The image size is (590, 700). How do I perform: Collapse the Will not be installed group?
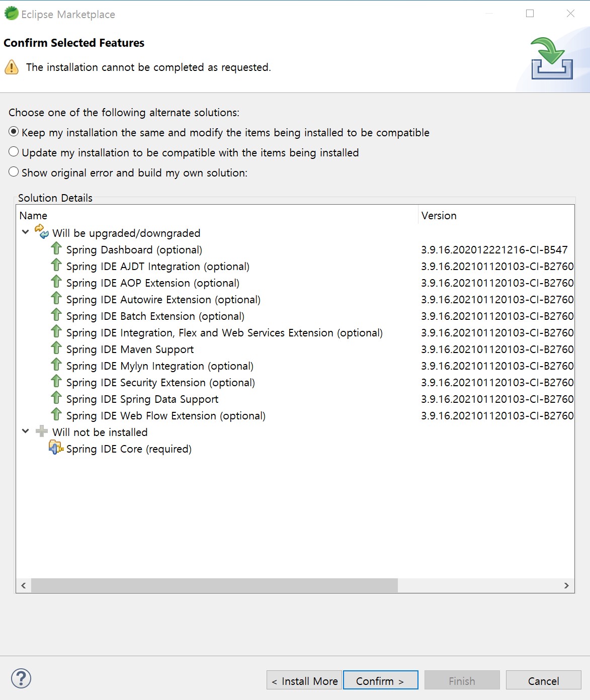pos(26,431)
